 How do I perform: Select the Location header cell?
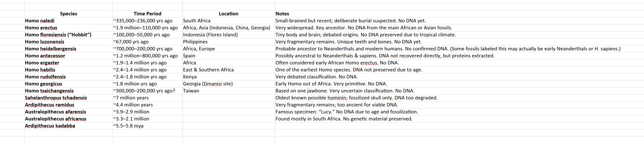pyautogui.click(x=229, y=14)
